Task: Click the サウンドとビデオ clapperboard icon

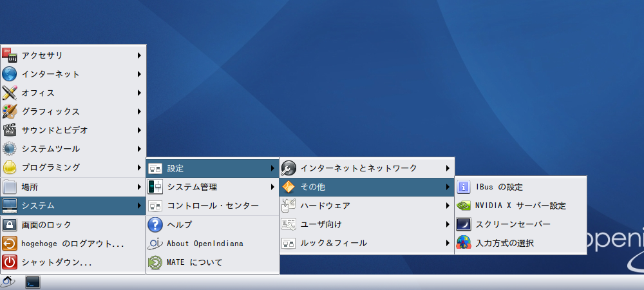Action: 10,130
